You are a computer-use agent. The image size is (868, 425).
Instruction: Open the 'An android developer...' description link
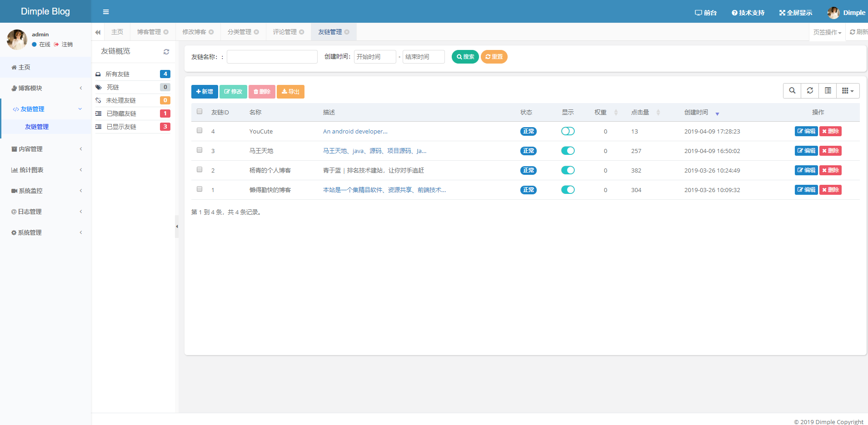click(x=355, y=131)
